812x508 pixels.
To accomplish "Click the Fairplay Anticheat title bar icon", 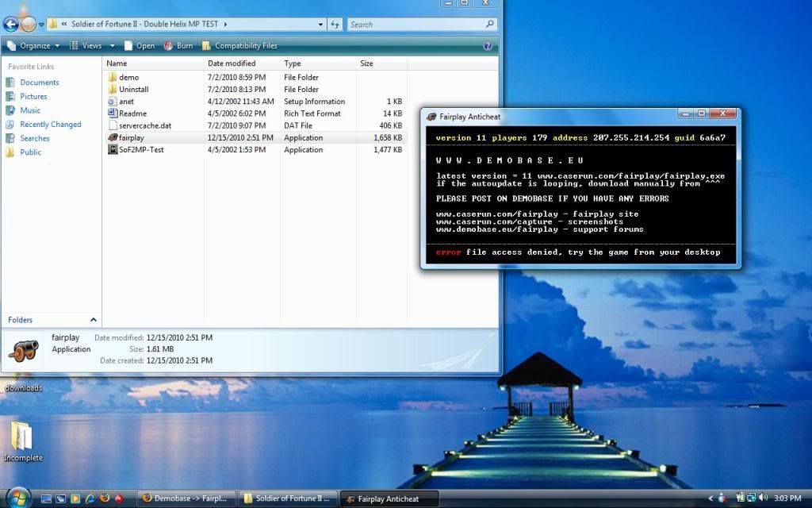I will 431,117.
